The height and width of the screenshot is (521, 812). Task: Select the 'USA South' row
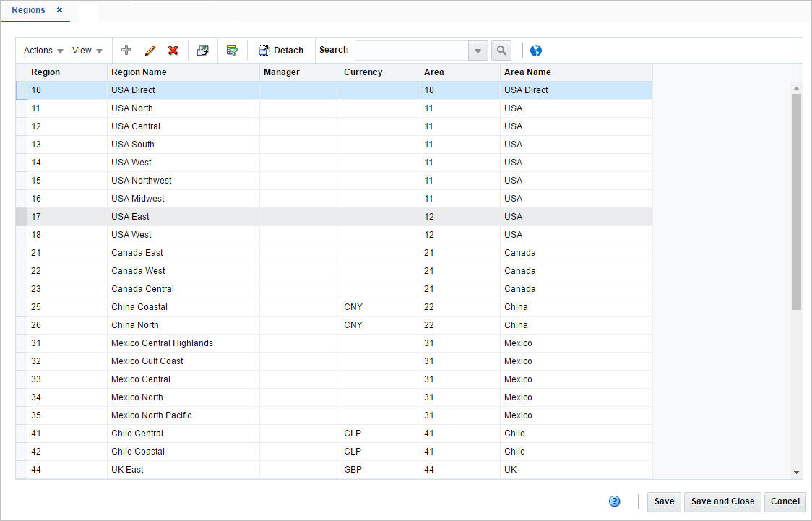[334, 145]
